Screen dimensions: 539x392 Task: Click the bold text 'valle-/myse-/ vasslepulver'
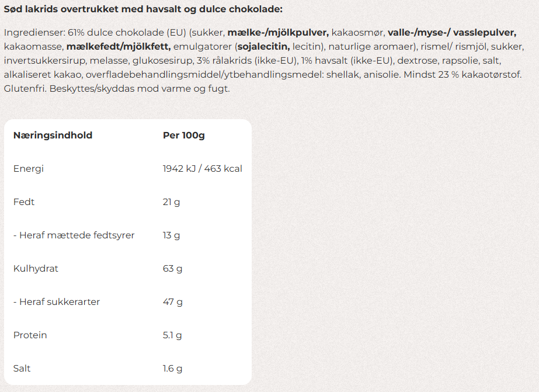(451, 32)
